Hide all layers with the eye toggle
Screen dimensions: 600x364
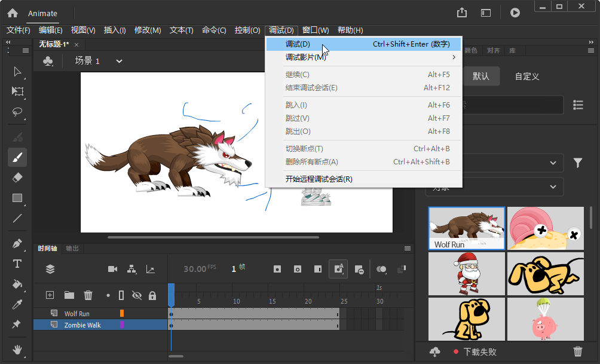coord(136,295)
